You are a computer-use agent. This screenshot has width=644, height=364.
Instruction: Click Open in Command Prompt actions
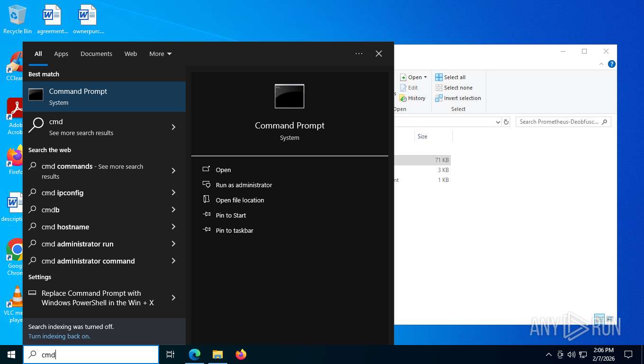223,170
